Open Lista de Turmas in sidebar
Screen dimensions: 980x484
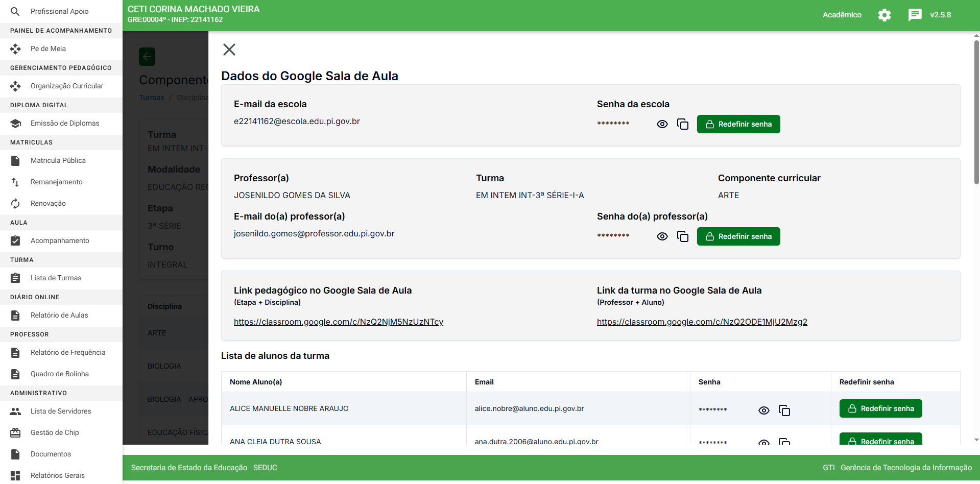click(56, 278)
